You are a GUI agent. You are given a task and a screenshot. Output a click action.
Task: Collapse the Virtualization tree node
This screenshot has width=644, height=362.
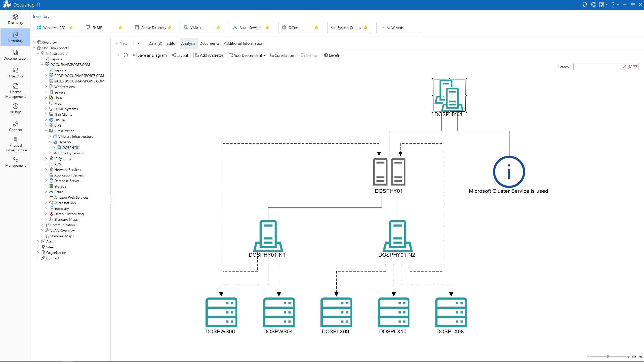(46, 131)
